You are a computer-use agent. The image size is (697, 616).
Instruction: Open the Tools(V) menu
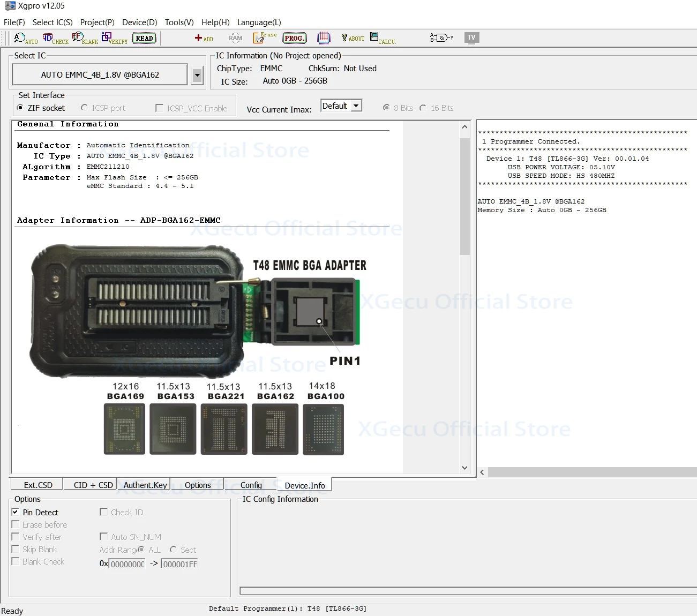pos(179,22)
